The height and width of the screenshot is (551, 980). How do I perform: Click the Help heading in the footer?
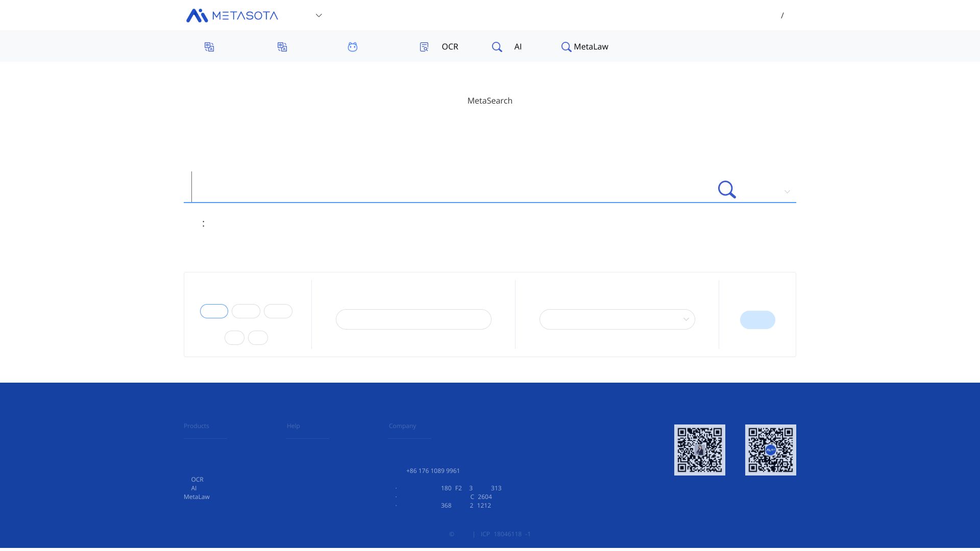coord(293,426)
